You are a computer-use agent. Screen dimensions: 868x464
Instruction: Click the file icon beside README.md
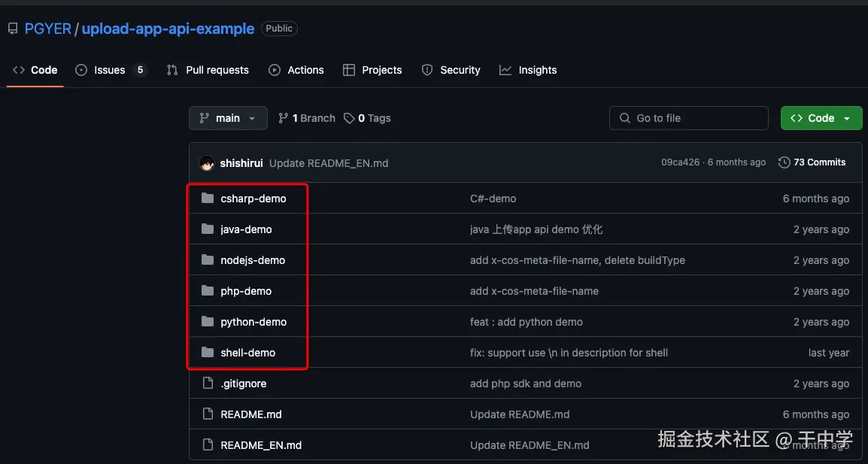point(208,414)
